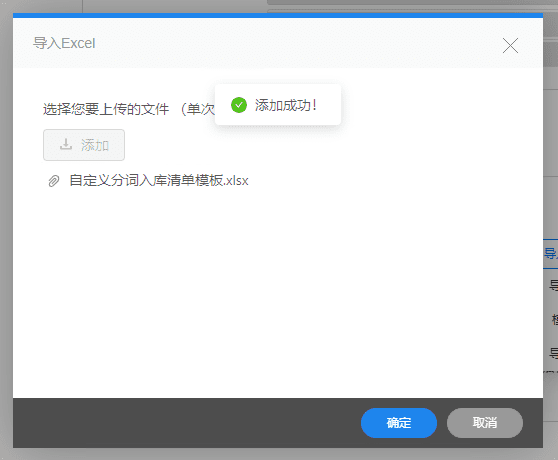Click the 导入Excel dialog title
This screenshot has height=460, width=558.
(64, 43)
